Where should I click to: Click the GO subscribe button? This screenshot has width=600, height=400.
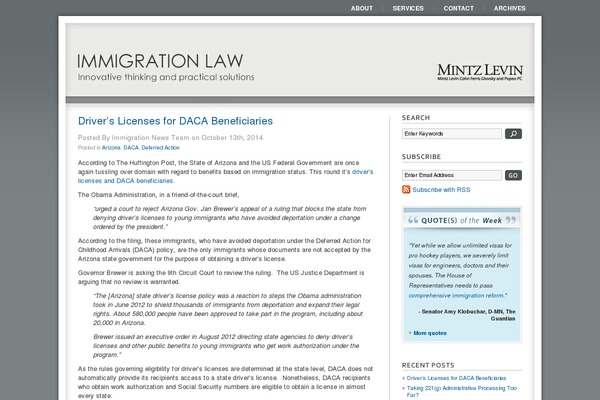513,175
